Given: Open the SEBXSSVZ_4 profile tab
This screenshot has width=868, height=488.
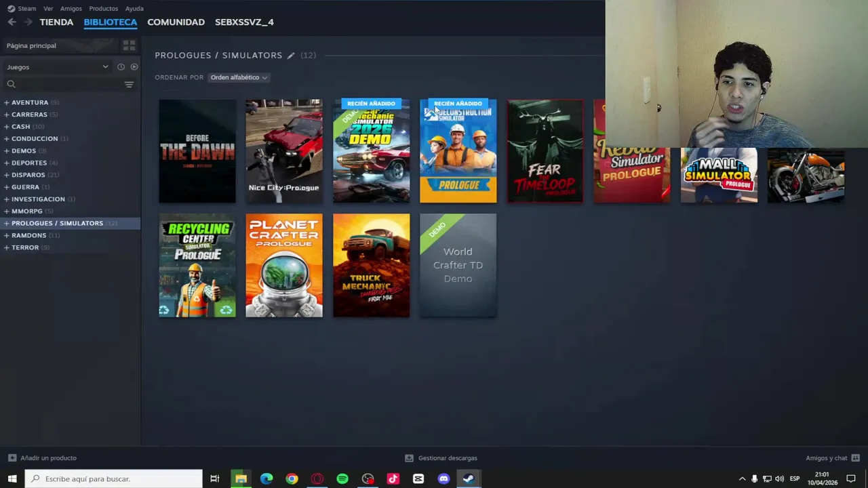Looking at the screenshot, I should [244, 22].
